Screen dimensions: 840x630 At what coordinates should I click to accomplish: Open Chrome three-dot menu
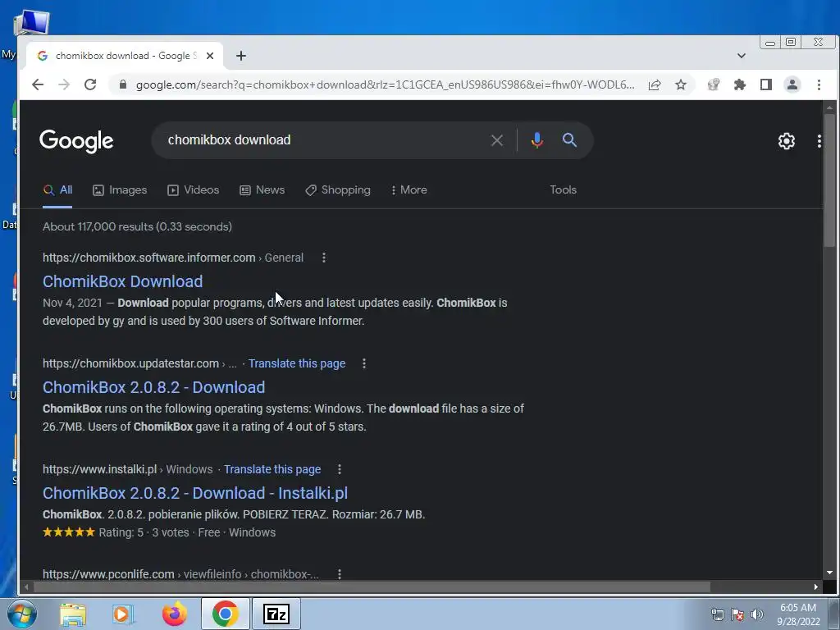click(819, 84)
